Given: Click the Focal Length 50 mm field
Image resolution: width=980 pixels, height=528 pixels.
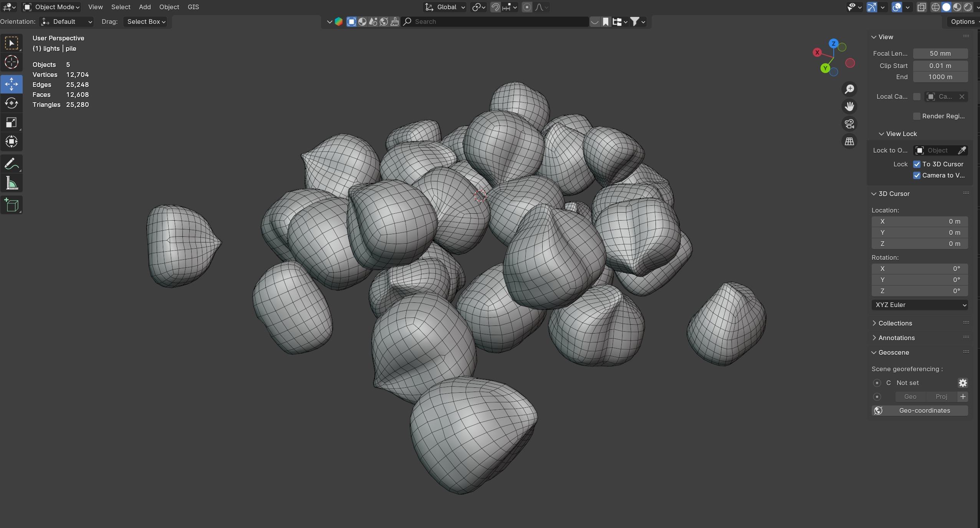Looking at the screenshot, I should pyautogui.click(x=940, y=53).
